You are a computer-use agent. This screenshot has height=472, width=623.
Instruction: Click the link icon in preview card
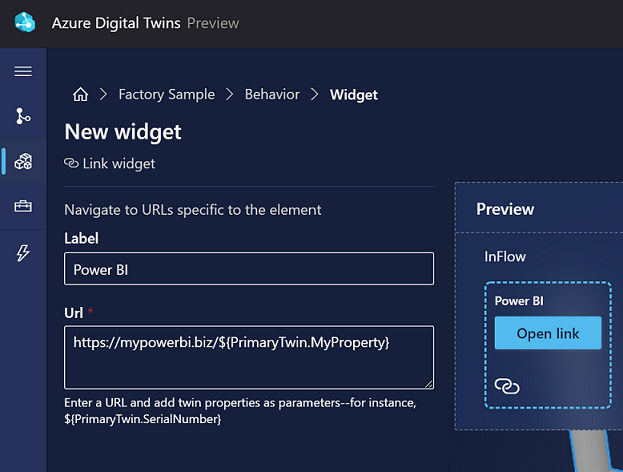[x=507, y=386]
